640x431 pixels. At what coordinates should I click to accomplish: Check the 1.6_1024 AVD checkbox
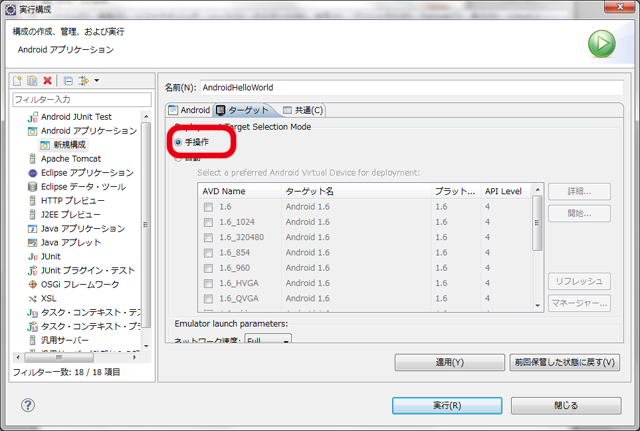click(x=209, y=222)
